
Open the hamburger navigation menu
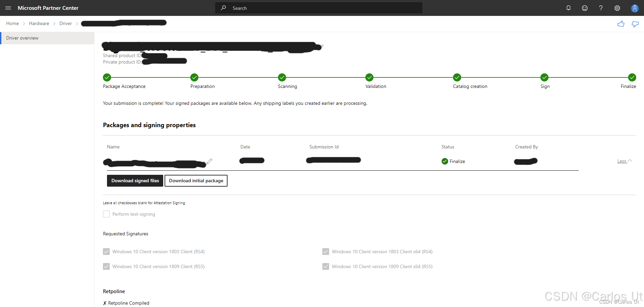[8, 8]
